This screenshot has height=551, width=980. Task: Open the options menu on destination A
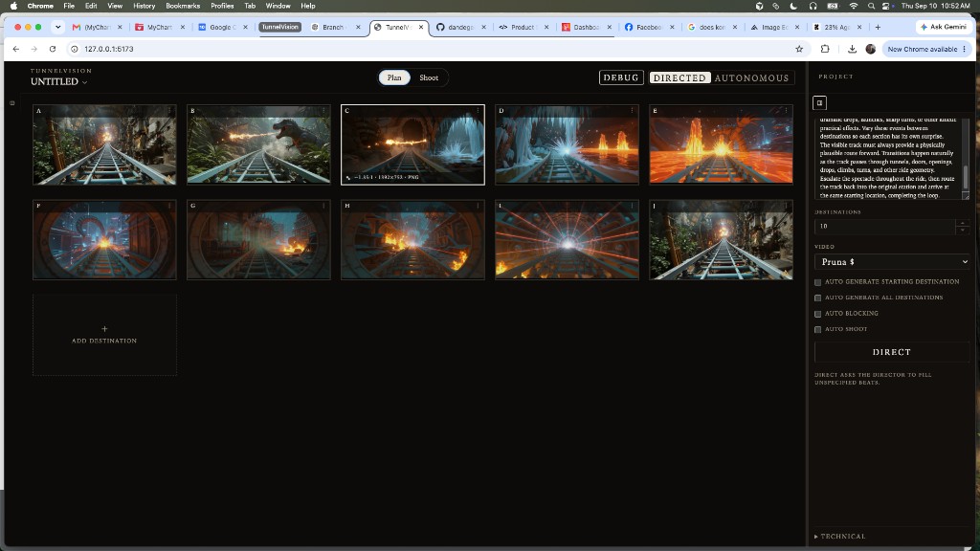[x=170, y=111]
